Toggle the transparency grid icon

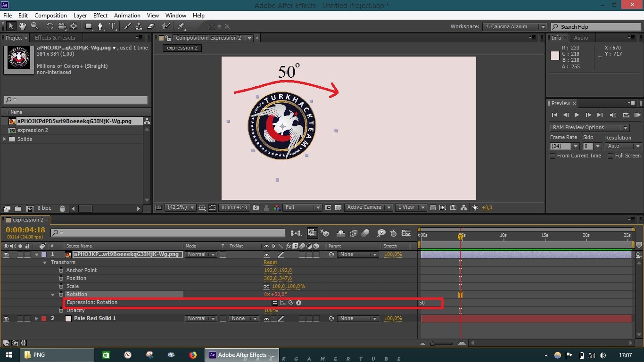pyautogui.click(x=338, y=207)
